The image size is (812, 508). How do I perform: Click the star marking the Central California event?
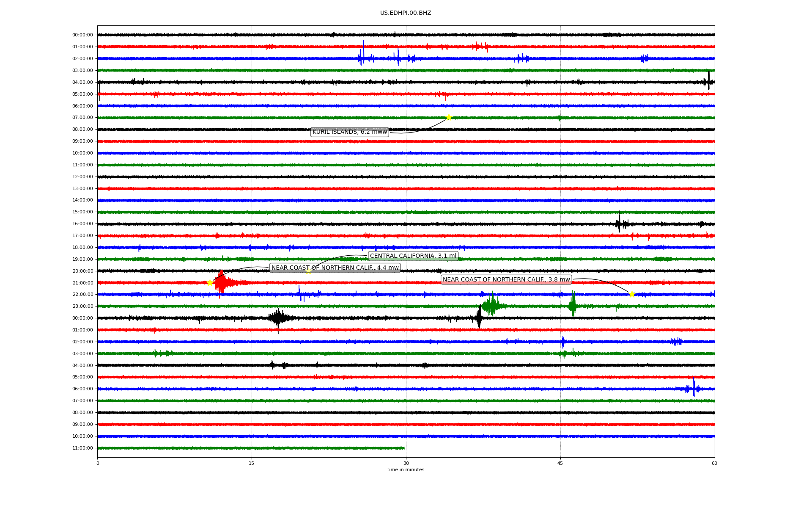308,271
